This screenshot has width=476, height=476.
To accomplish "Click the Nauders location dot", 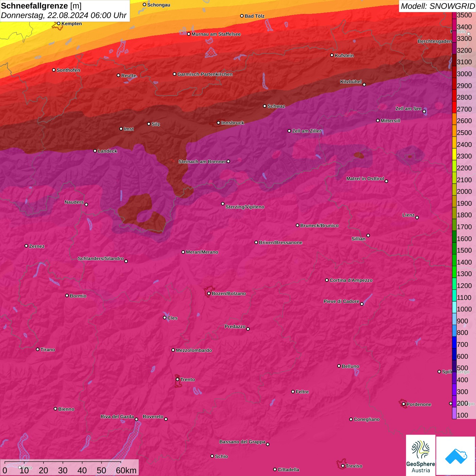I will [86, 204].
